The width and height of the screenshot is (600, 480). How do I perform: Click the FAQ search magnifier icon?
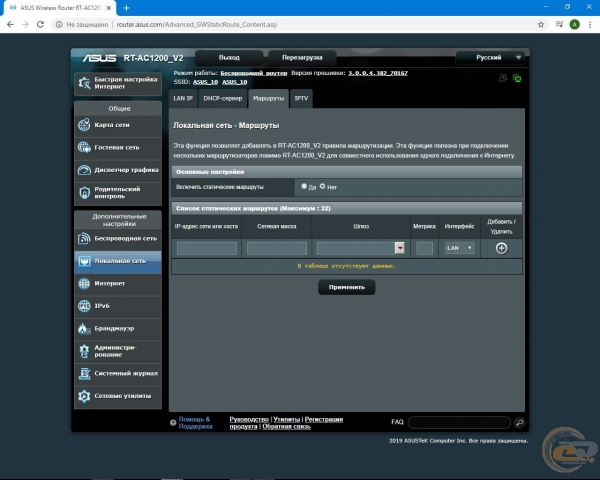(x=519, y=422)
